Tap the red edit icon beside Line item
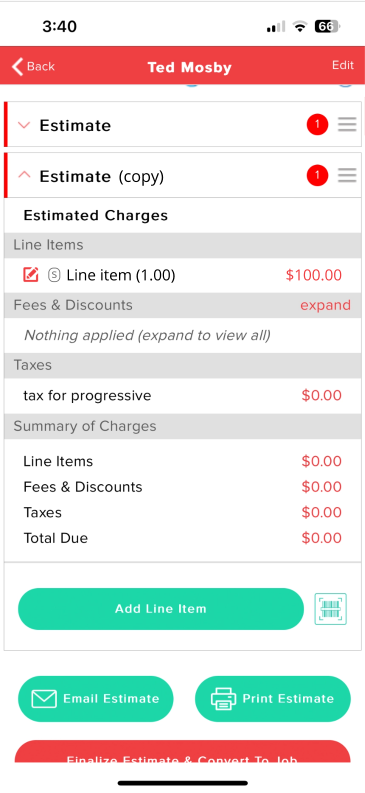This screenshot has height=793, width=365. point(31,275)
